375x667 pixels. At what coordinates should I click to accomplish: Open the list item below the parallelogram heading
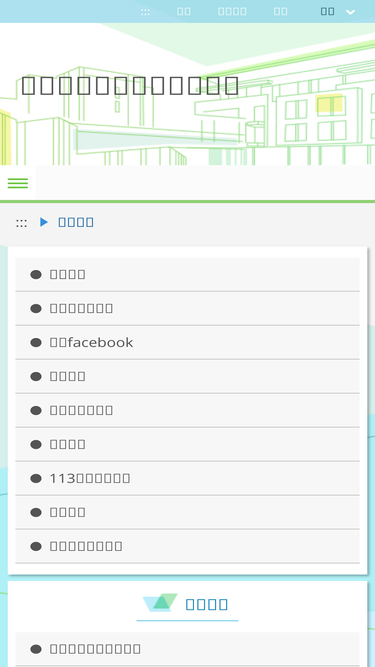(x=188, y=649)
